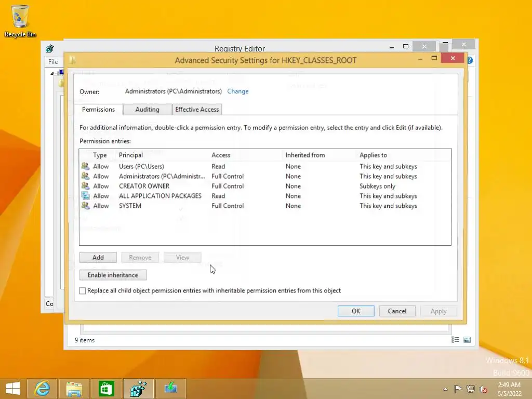Select the CREATOR OWNER principal text
This screenshot has height=399, width=532.
[x=144, y=186]
